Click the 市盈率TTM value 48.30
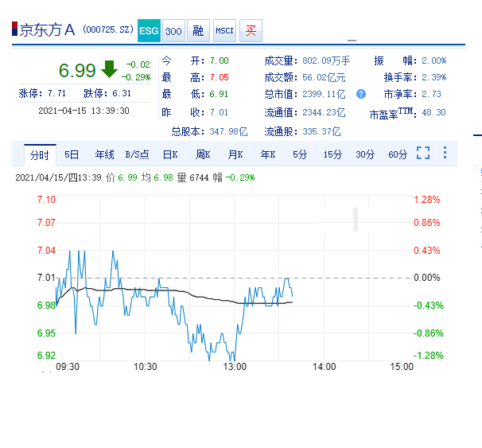The width and height of the screenshot is (482, 448). [433, 112]
